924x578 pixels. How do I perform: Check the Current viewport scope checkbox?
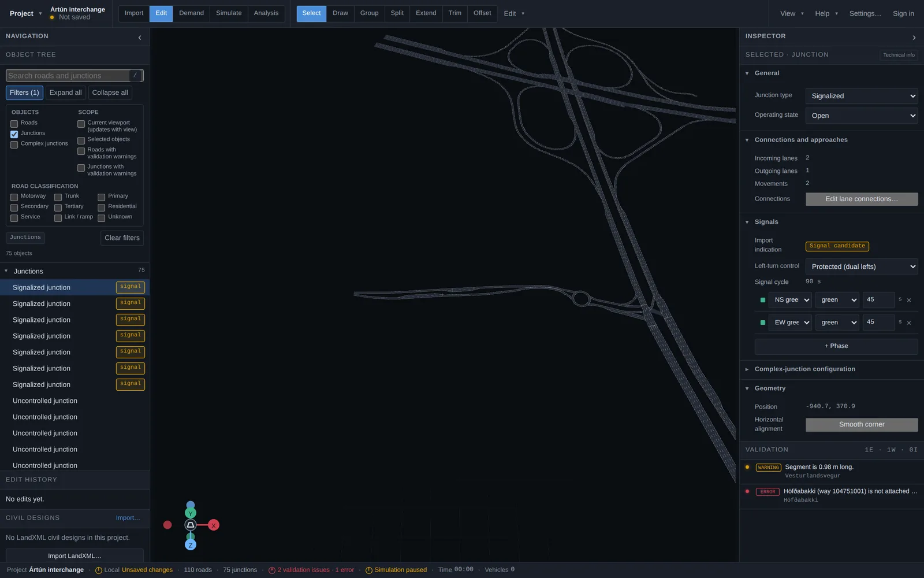click(81, 124)
